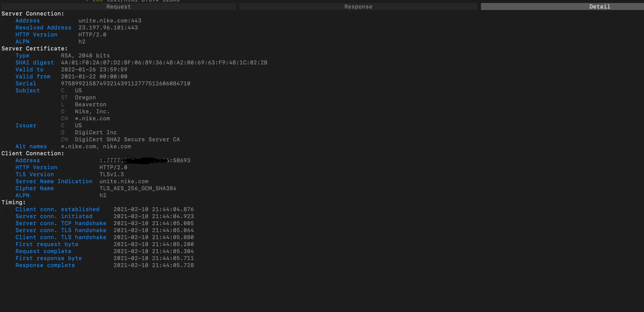Viewport: 644px width, 312px height.
Task: Click the cipher name TLS_AES_256_GCM_SHA384
Action: (x=138, y=188)
